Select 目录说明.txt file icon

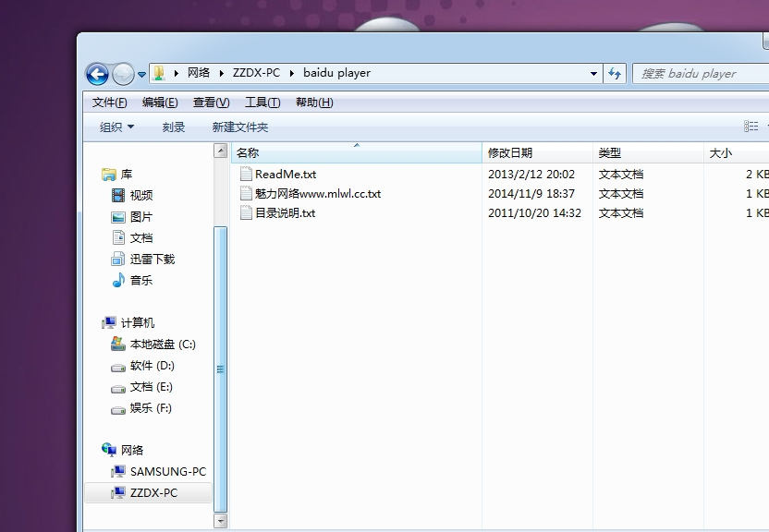pyautogui.click(x=246, y=213)
